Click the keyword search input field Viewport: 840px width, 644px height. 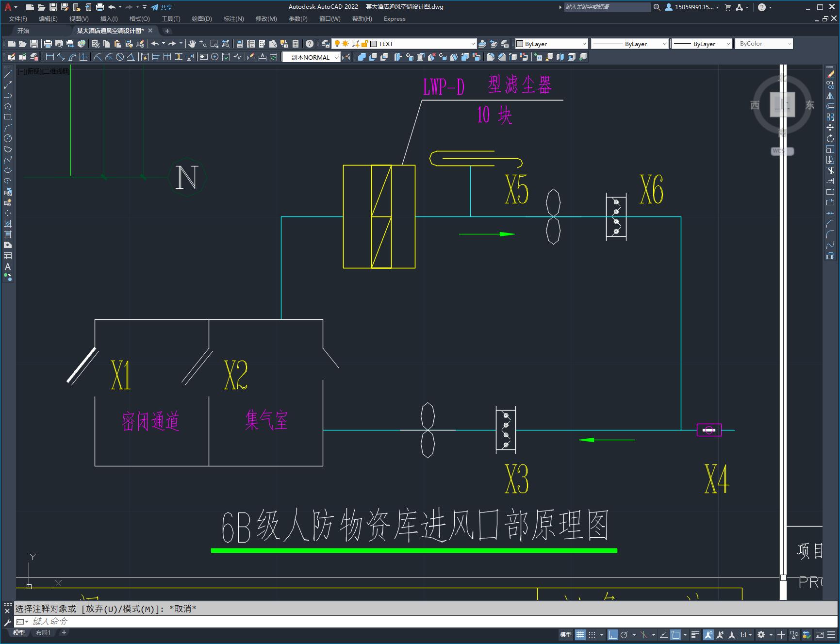point(607,7)
